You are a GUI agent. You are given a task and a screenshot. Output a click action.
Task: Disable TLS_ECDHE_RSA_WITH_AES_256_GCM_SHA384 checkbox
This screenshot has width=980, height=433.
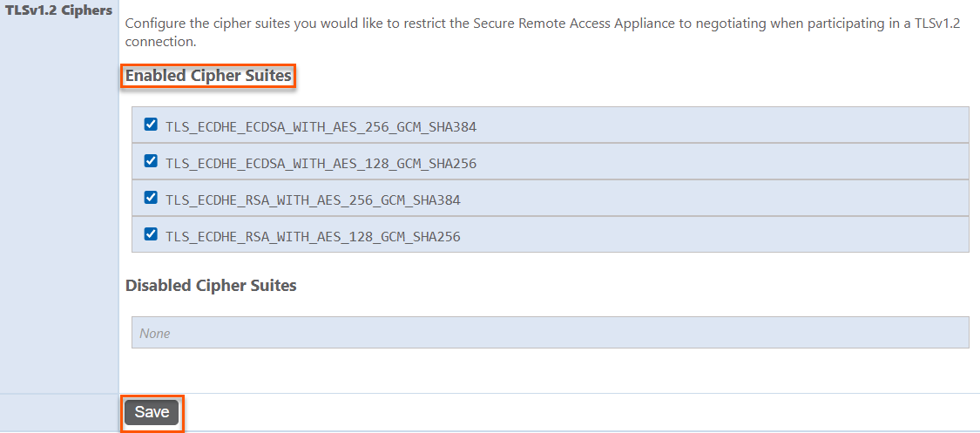(x=151, y=198)
